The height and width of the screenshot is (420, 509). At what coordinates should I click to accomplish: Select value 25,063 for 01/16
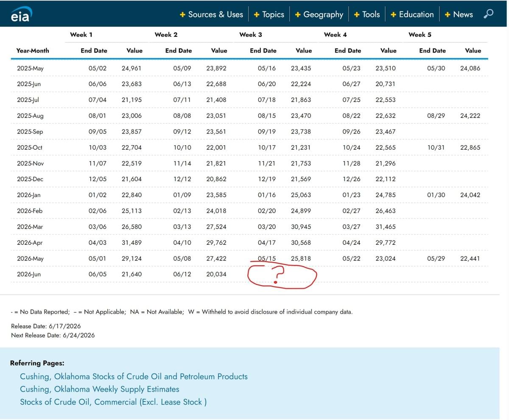point(301,195)
